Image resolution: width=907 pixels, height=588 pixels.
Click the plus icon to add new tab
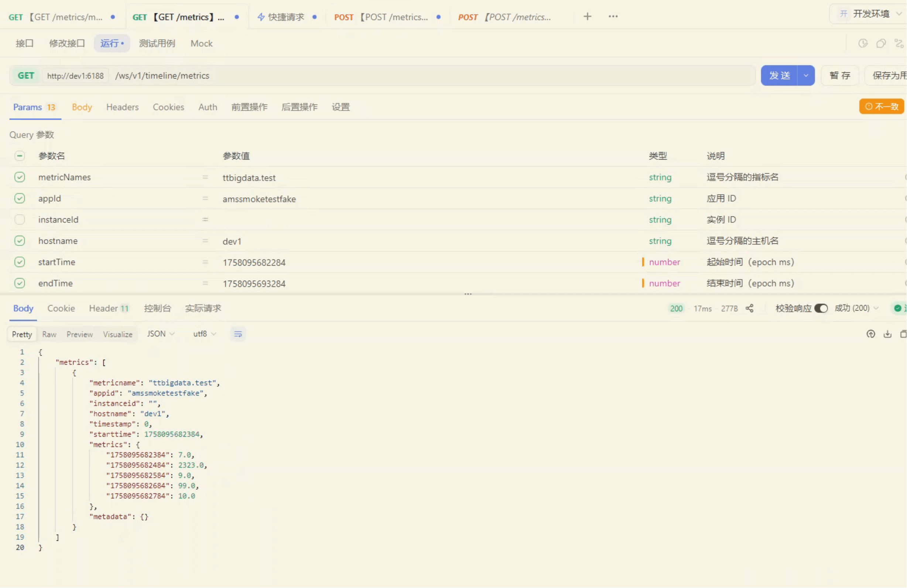(587, 16)
